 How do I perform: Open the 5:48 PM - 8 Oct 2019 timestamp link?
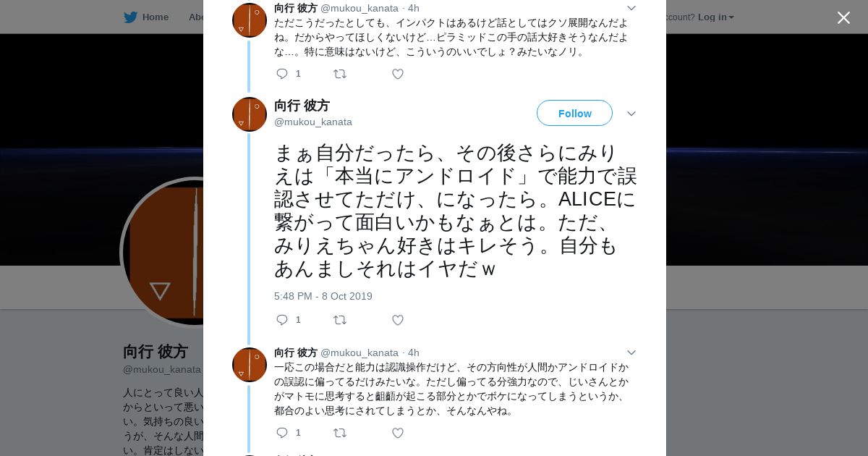pyautogui.click(x=323, y=296)
